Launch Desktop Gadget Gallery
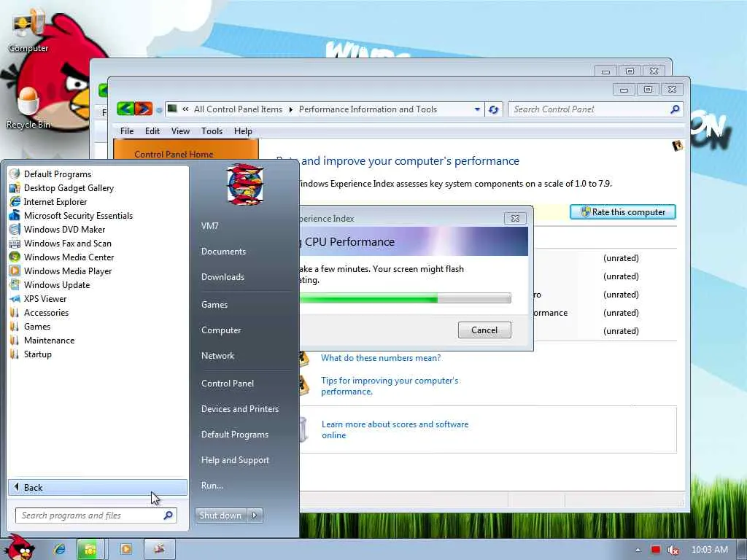 61,188
